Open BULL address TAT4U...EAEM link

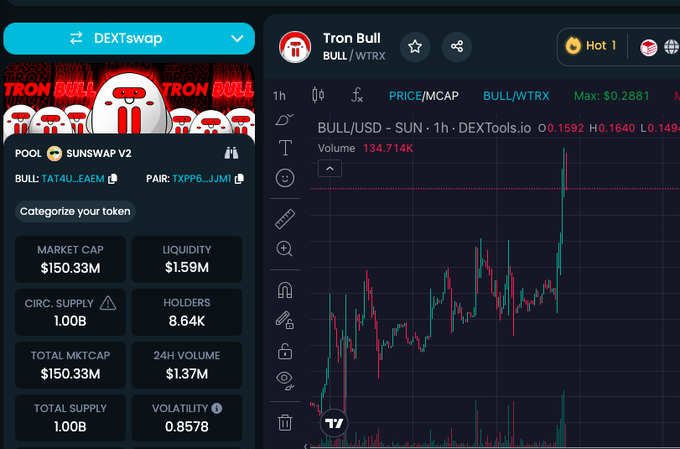coord(73,179)
